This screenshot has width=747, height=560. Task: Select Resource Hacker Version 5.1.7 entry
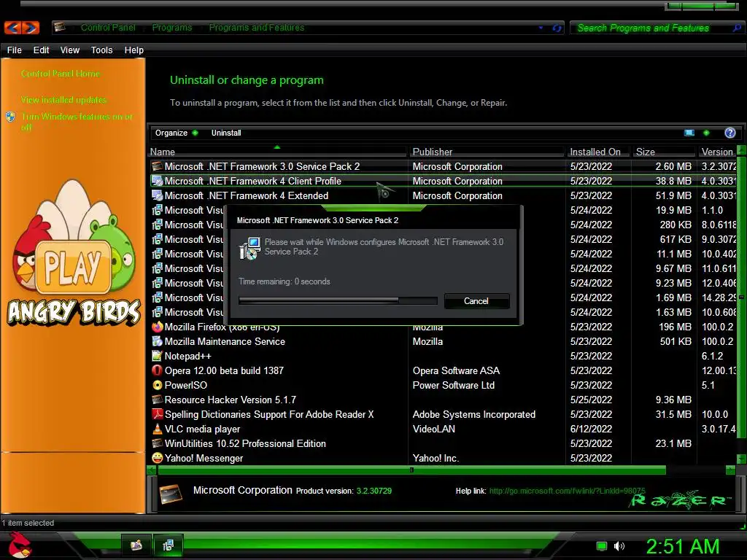pyautogui.click(x=443, y=400)
